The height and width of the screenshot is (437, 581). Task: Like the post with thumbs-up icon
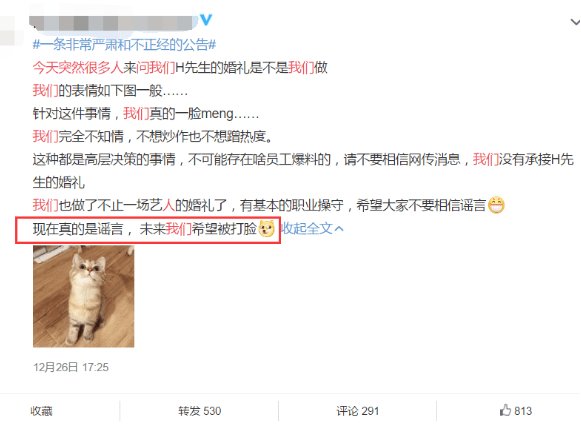click(505, 410)
